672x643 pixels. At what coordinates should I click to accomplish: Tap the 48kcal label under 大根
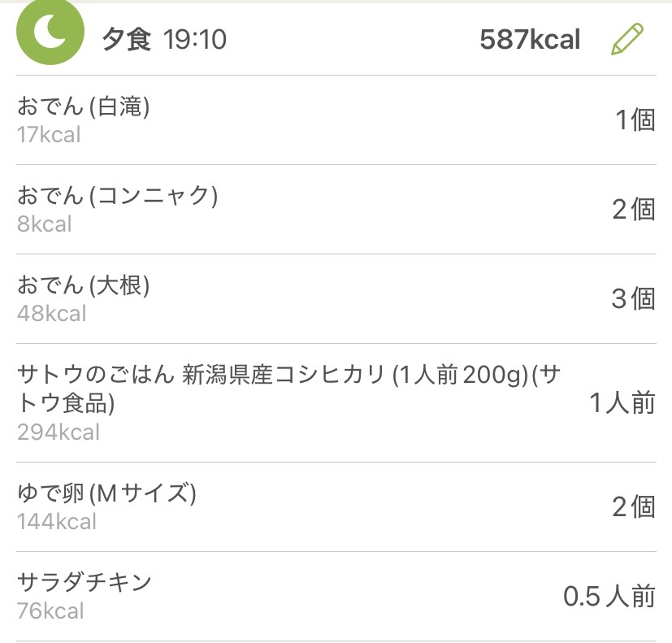[51, 313]
